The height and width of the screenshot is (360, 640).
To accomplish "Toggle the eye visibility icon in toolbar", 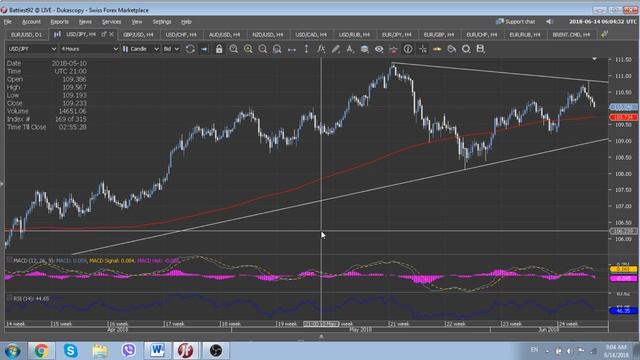I will pos(379,49).
